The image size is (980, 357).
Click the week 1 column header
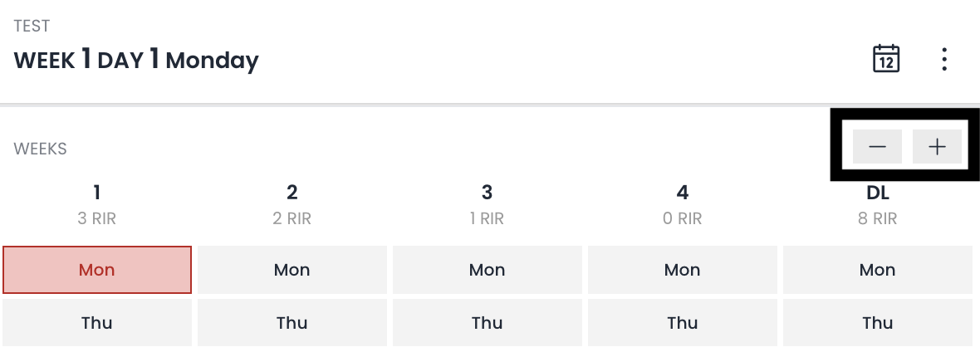97,203
